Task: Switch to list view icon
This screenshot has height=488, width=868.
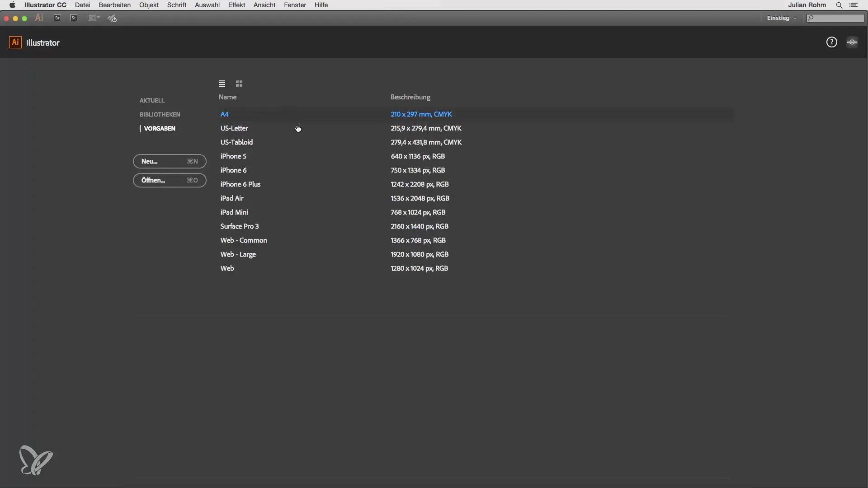Action: coord(222,84)
